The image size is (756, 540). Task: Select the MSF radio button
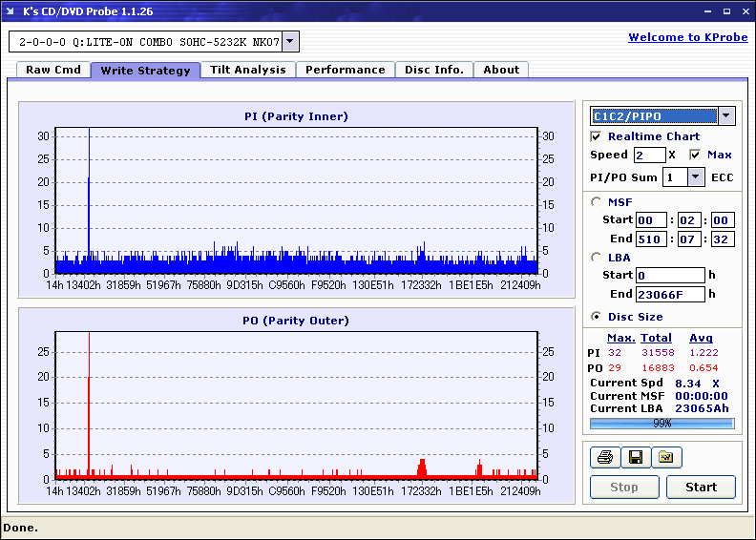pyautogui.click(x=597, y=201)
